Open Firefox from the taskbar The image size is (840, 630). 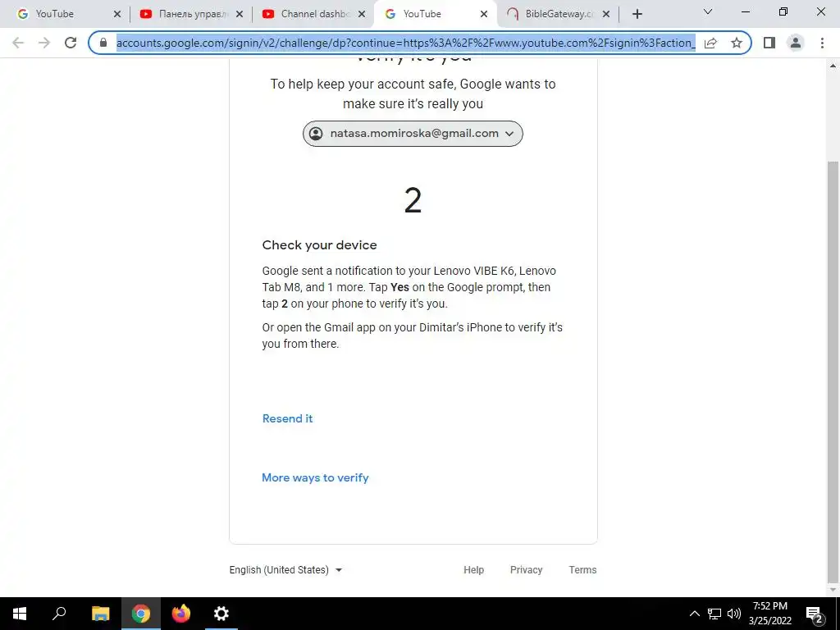(x=181, y=614)
